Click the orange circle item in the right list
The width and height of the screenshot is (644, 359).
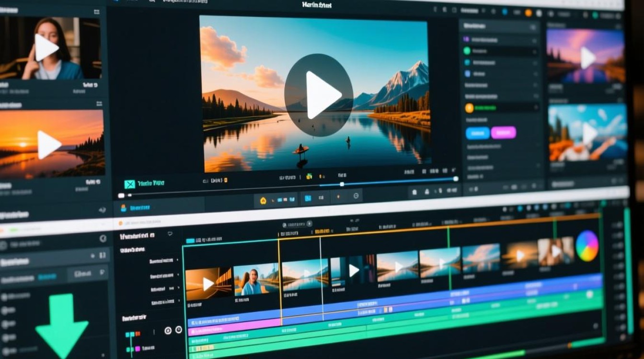click(469, 108)
